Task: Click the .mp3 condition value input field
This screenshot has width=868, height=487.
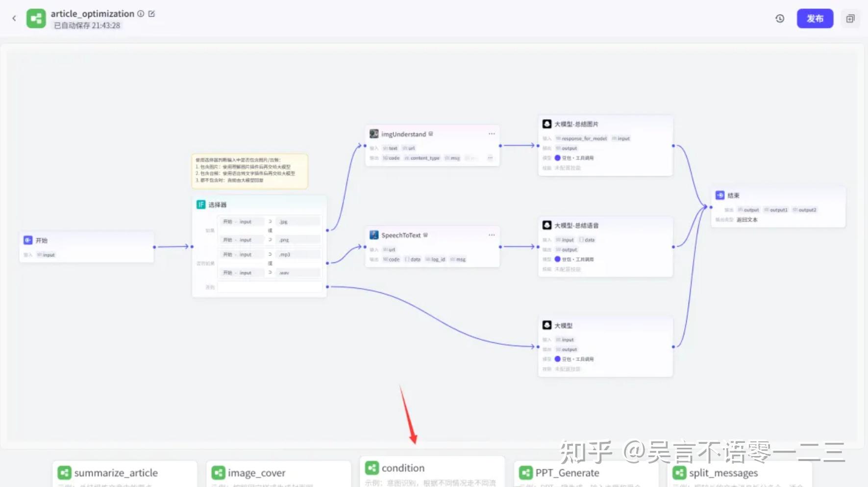Action: [298, 254]
